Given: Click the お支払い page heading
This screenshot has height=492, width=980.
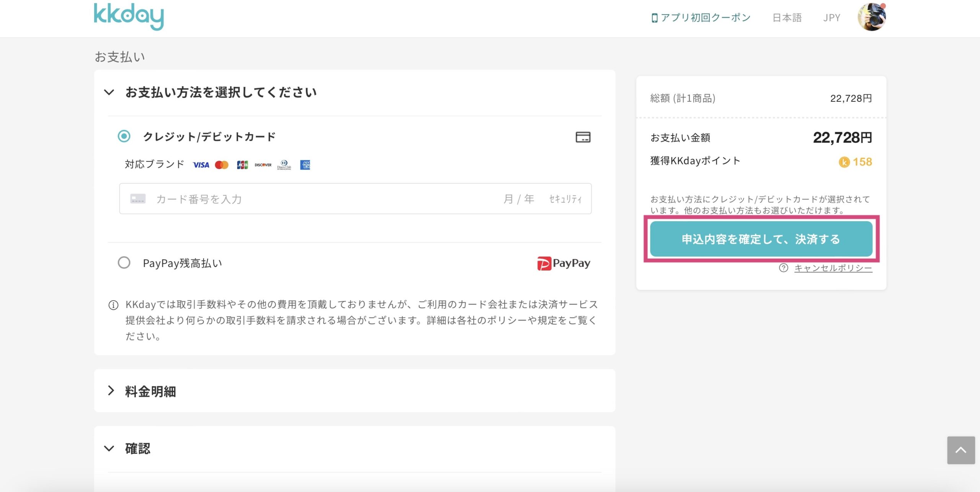Looking at the screenshot, I should tap(120, 57).
